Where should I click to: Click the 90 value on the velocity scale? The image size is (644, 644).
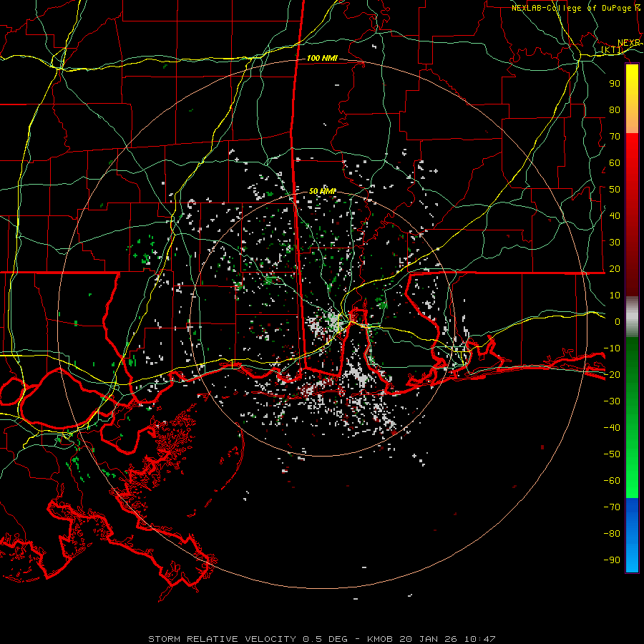615,84
